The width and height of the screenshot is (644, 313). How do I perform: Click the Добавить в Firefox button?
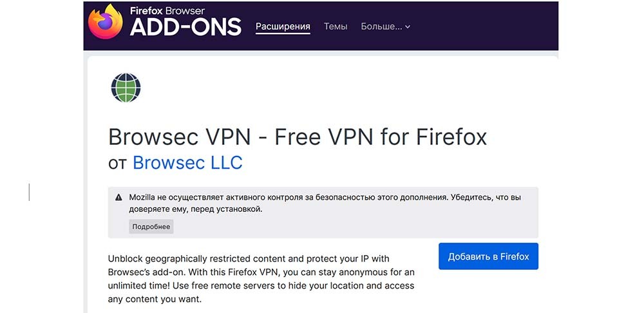coord(488,256)
